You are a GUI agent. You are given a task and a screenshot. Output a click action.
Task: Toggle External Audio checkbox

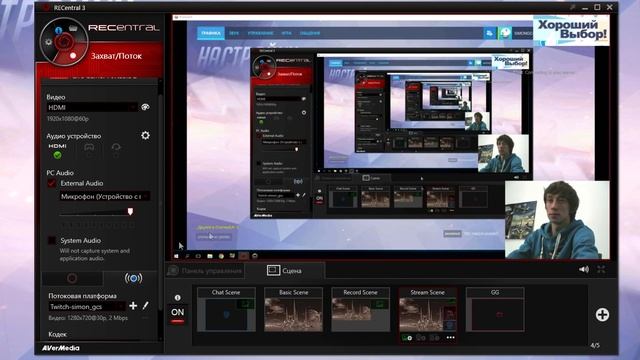52,183
